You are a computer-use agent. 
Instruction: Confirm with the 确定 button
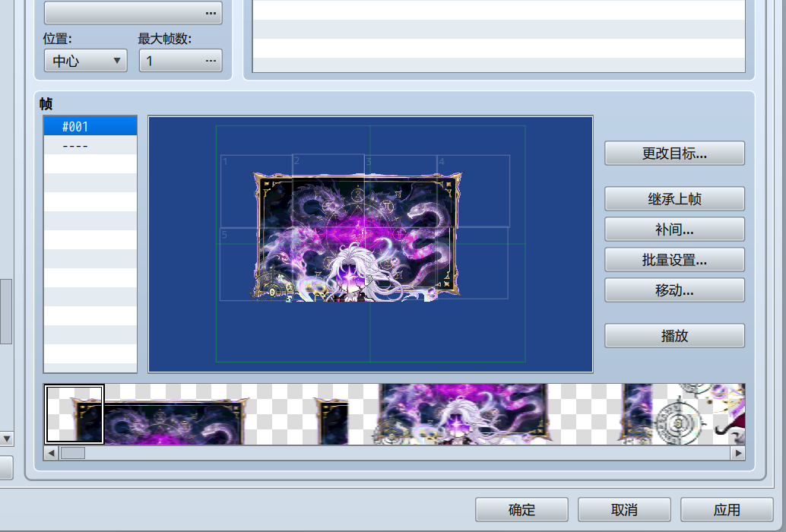521,509
